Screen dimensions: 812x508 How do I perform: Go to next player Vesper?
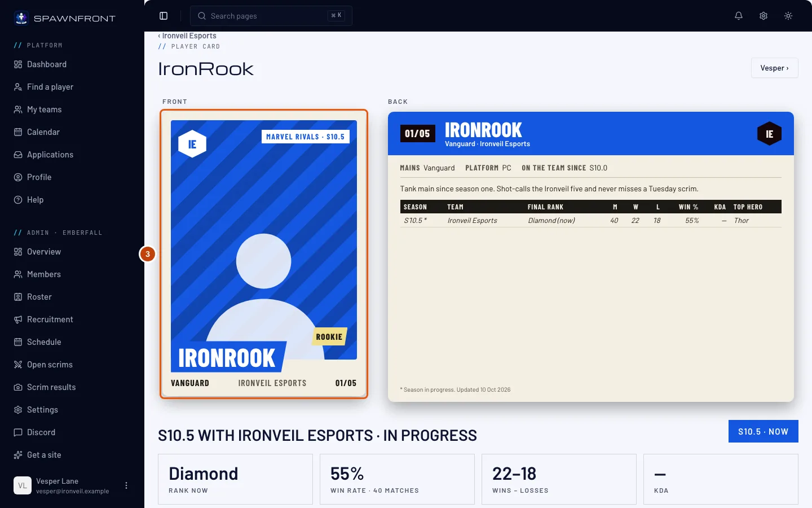pyautogui.click(x=774, y=68)
